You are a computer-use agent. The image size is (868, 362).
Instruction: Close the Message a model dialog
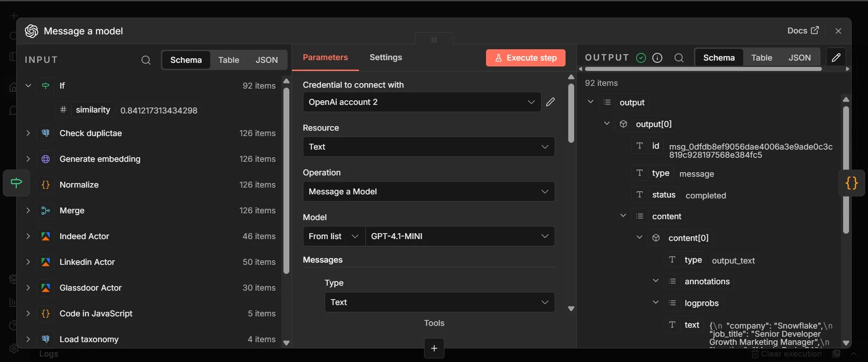[838, 31]
